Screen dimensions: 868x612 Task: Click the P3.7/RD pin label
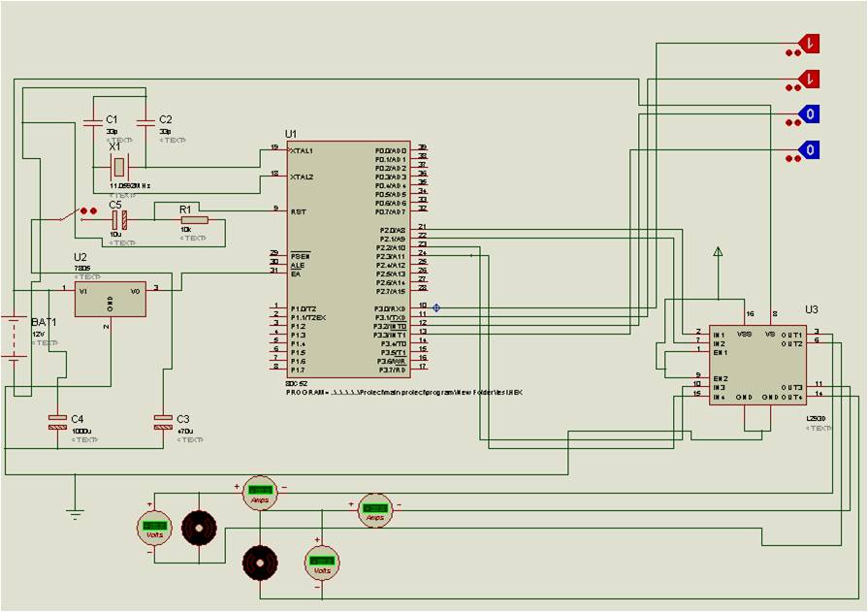coord(393,370)
